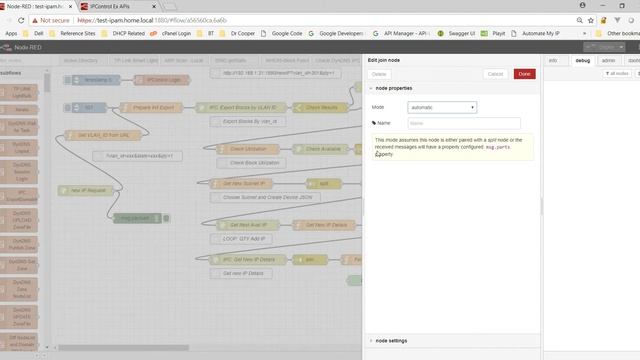Close the Node-RED browser tab
640x360 pixels.
click(70, 7)
